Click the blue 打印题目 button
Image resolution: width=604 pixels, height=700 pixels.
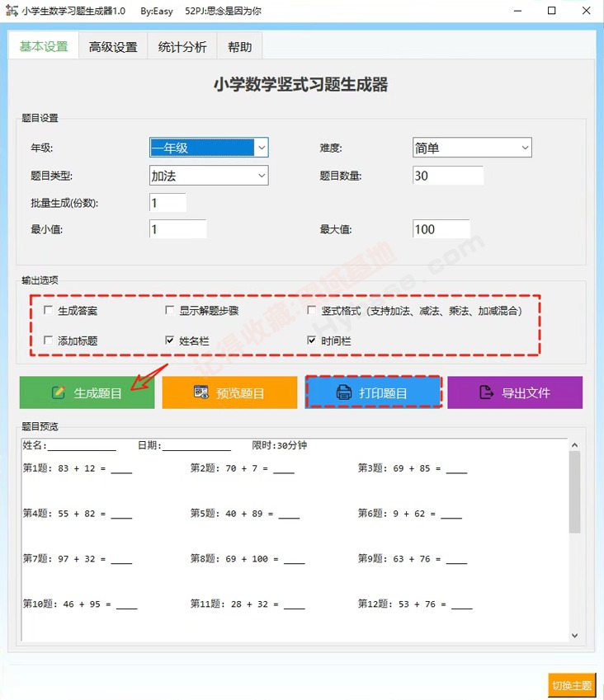click(374, 392)
